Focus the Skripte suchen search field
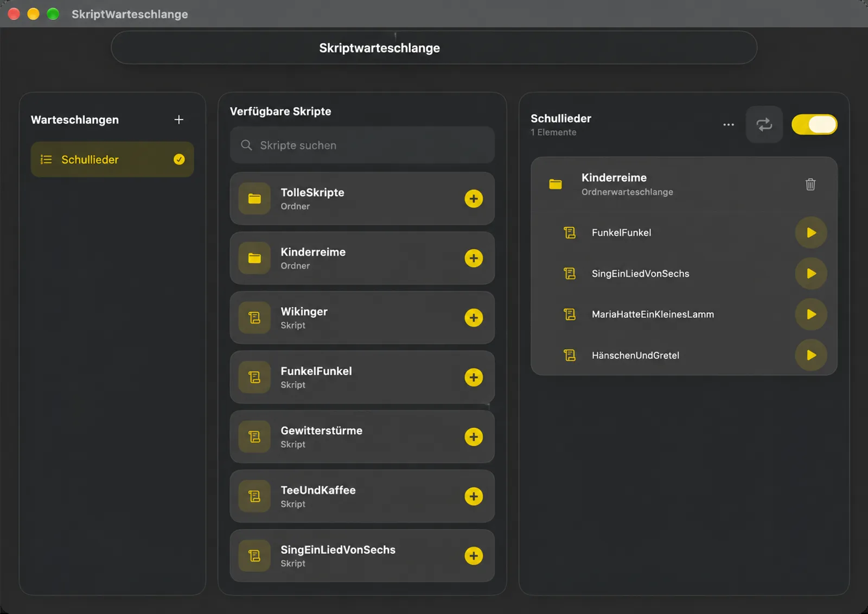868x614 pixels. coord(362,145)
